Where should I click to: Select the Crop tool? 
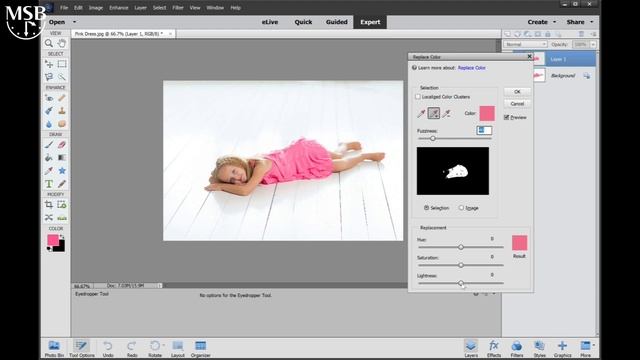[49, 204]
